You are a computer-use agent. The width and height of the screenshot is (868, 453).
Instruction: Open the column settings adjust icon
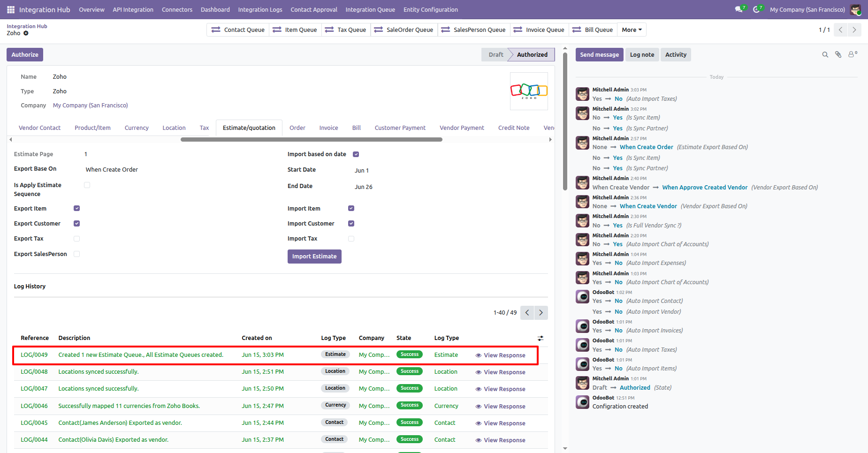(541, 338)
